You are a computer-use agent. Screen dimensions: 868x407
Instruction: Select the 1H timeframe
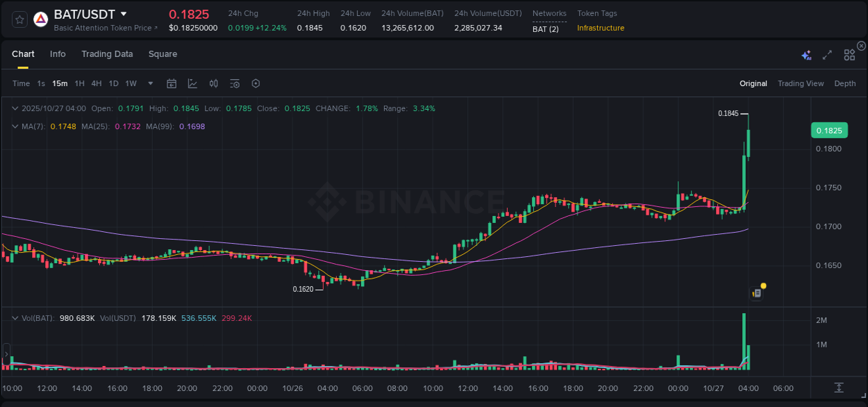(x=79, y=83)
